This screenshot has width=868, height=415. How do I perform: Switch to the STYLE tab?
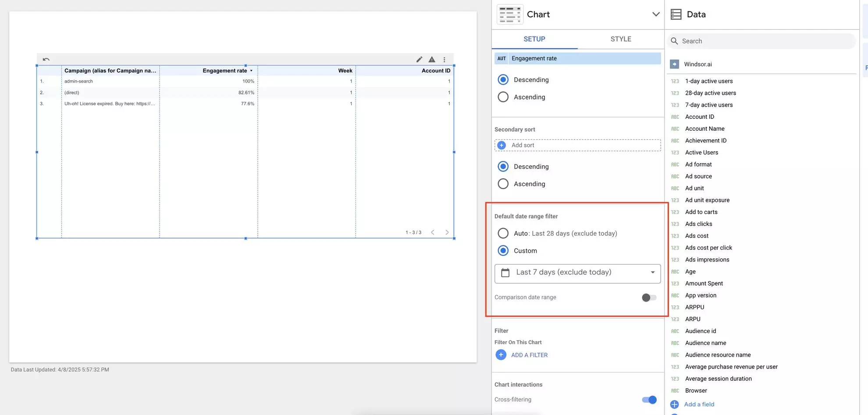tap(621, 39)
